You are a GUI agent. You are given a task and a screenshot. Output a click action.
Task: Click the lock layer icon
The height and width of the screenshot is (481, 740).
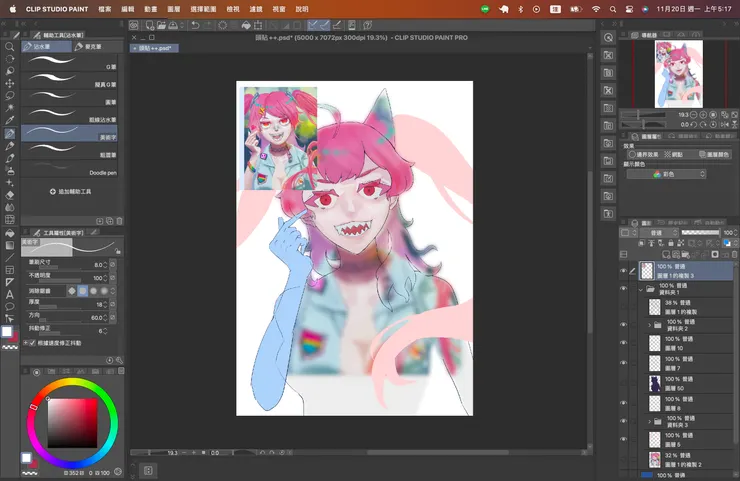pos(671,244)
